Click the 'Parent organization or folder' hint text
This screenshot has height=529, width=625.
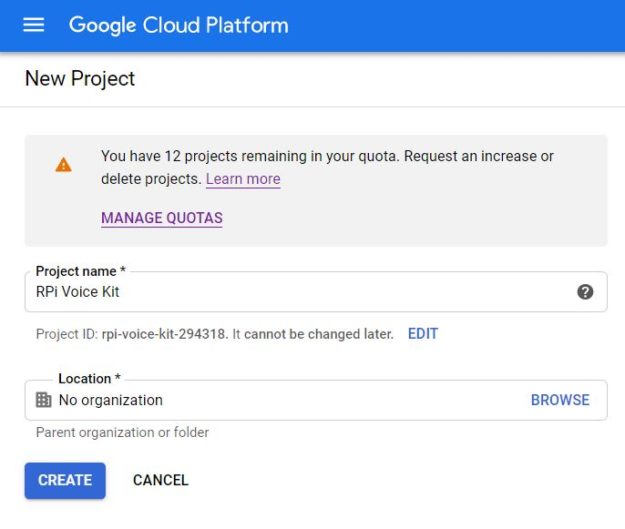click(x=122, y=433)
